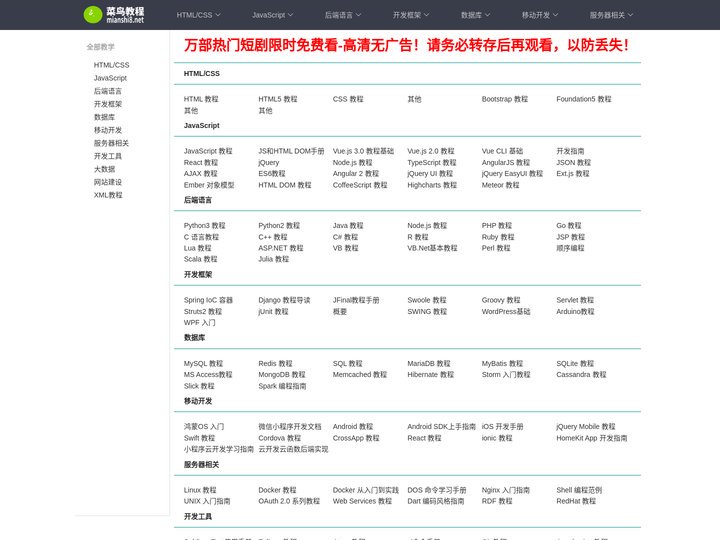Open the HTML5 教程 link
Viewport: 720px width, 540px height.
(278, 99)
